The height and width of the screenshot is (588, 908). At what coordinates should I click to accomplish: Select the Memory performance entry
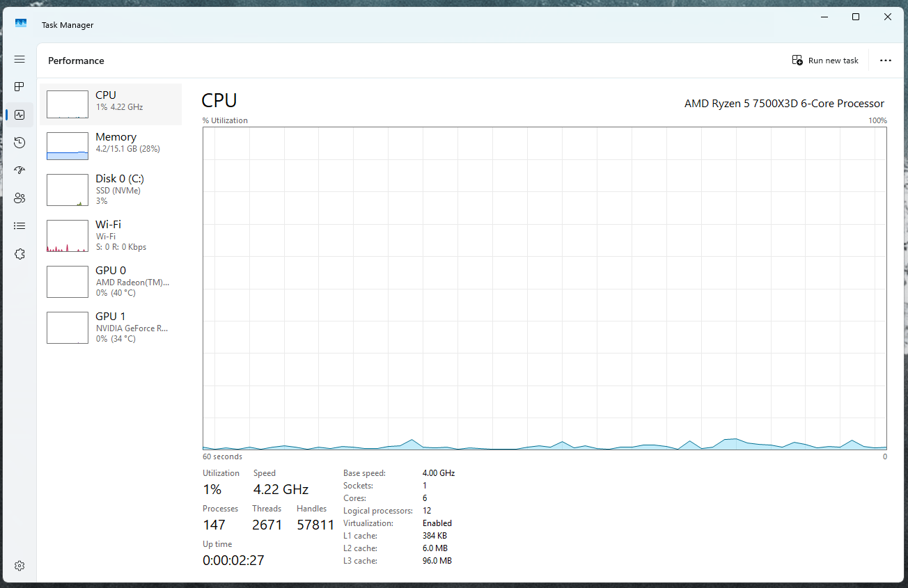(x=111, y=146)
